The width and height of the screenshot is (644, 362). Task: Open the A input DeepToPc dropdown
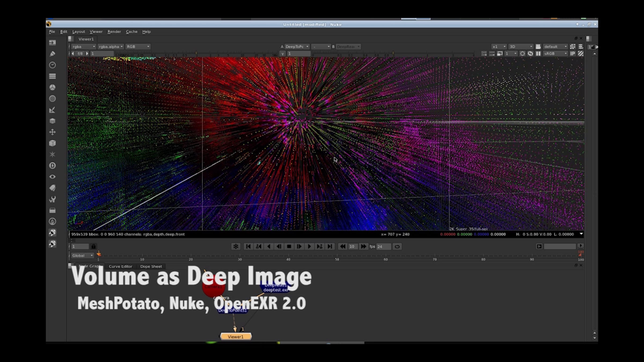point(297,47)
